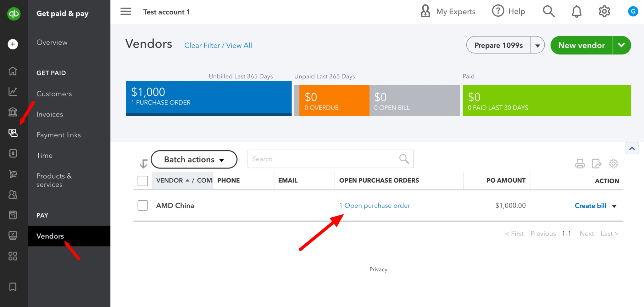Expand the Batch actions dropdown

click(194, 160)
